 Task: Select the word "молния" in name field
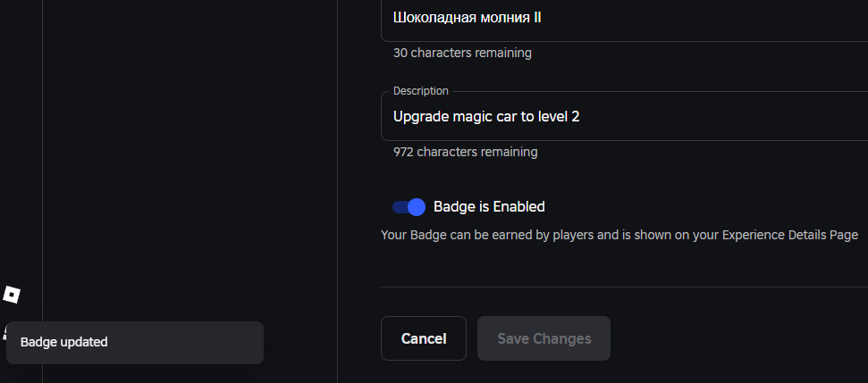click(497, 18)
